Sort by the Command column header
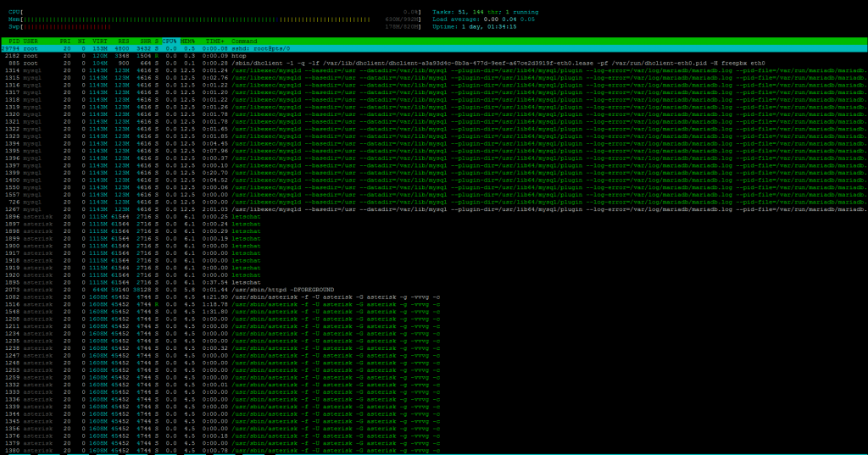The image size is (868, 455). [x=244, y=42]
